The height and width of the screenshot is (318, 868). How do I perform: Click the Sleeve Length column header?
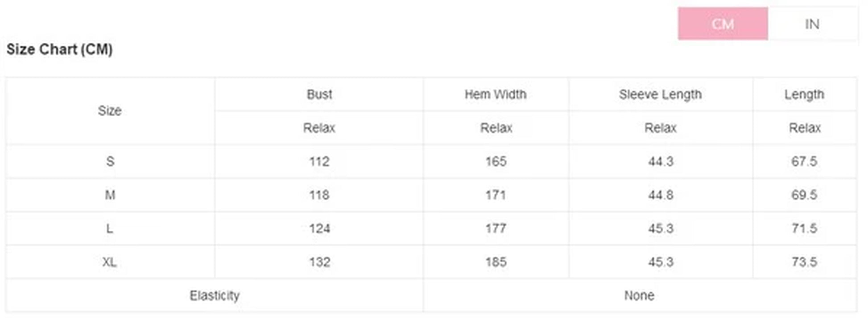tap(660, 94)
